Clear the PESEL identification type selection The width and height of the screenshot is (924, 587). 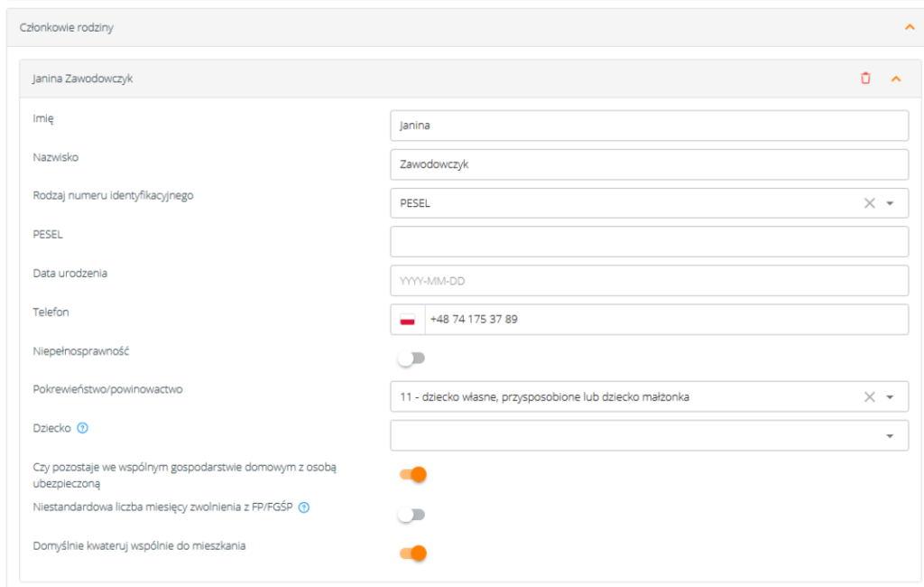869,203
